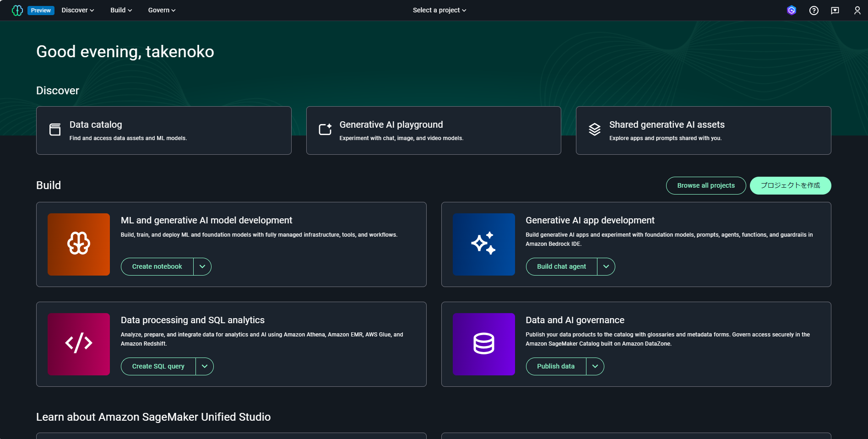
Task: Open the help question mark icon
Action: click(x=814, y=10)
